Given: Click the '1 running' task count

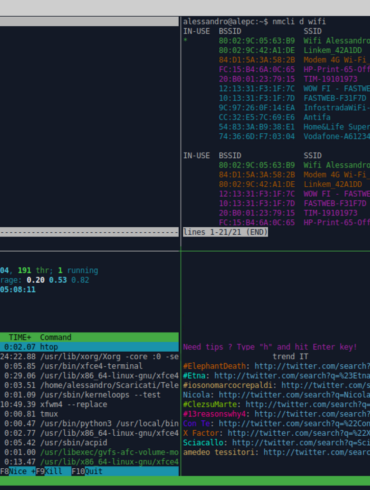Looking at the screenshot, I should point(78,270).
